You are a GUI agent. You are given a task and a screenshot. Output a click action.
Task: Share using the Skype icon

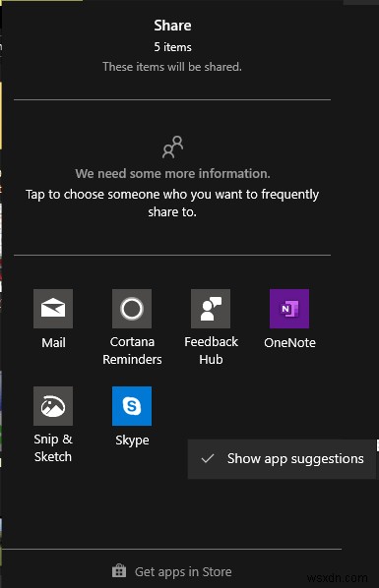(132, 406)
